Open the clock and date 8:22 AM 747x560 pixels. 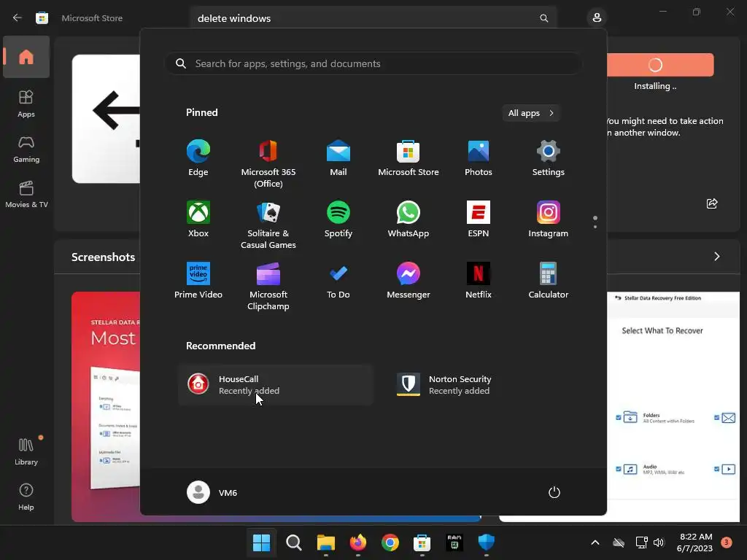[694, 542]
